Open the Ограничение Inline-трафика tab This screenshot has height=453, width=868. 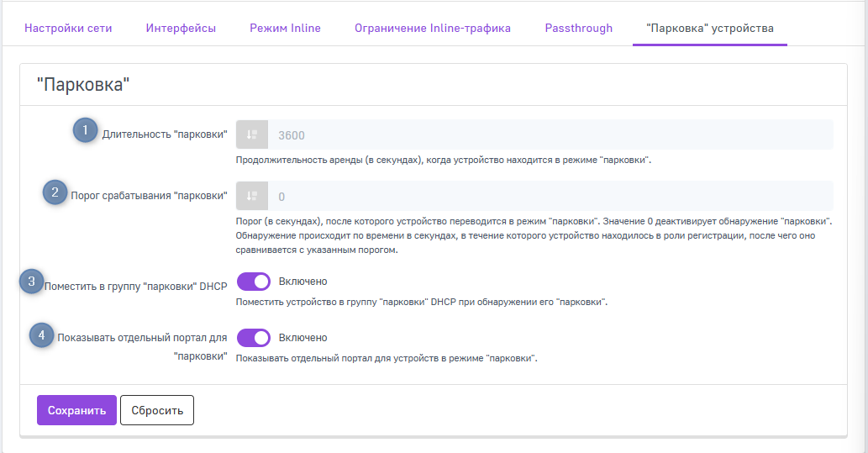[x=432, y=28]
